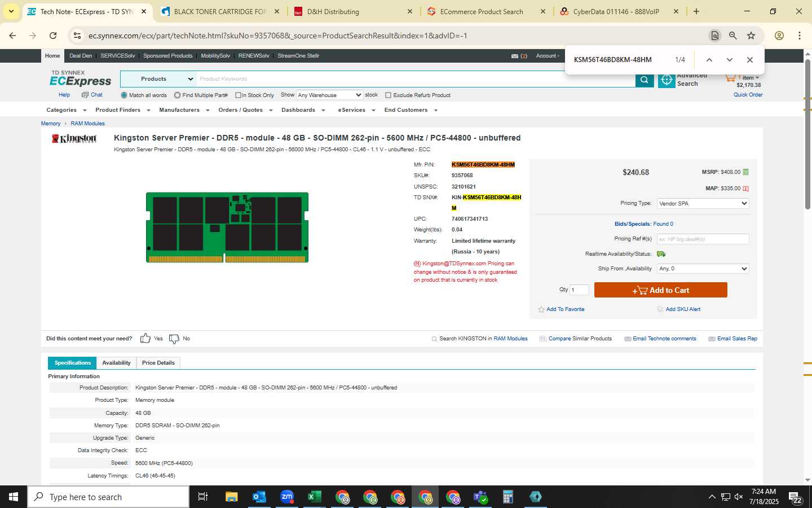Click Email Technote comments link
Viewport: 812px width, 508px height.
point(664,339)
